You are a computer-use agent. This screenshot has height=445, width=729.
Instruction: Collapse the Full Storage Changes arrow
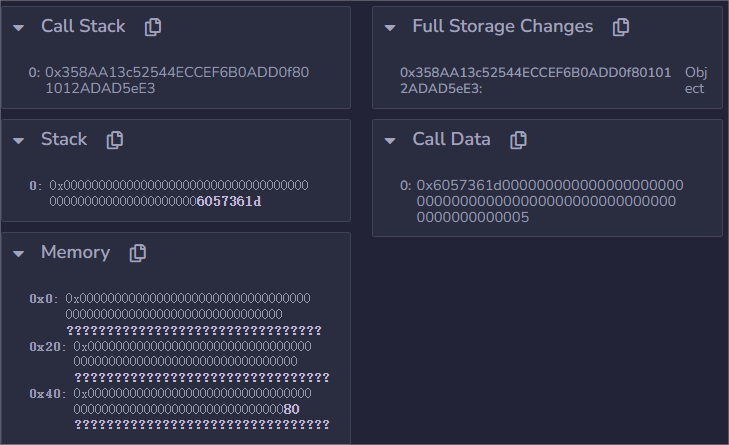pyautogui.click(x=390, y=27)
